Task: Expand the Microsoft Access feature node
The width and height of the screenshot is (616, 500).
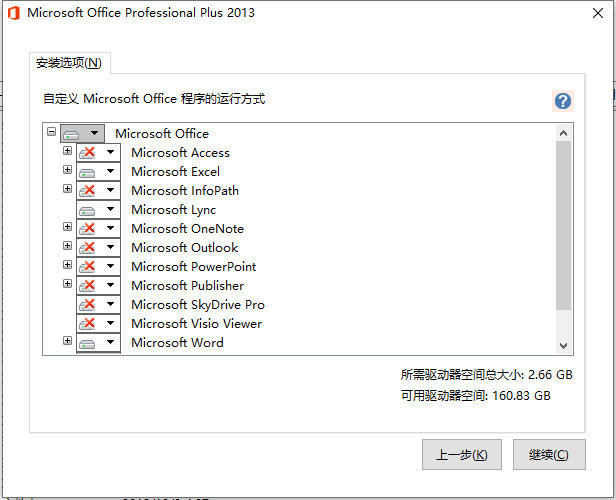Action: click(x=68, y=151)
